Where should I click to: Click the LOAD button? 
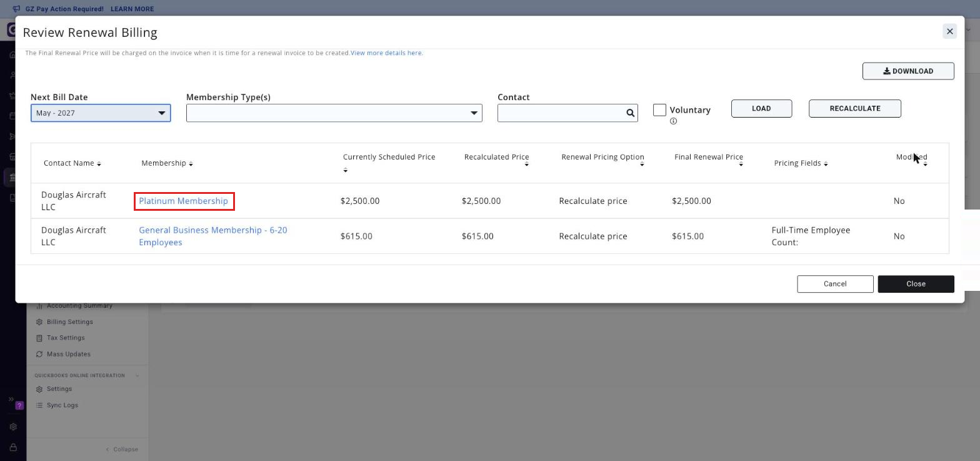coord(761,109)
